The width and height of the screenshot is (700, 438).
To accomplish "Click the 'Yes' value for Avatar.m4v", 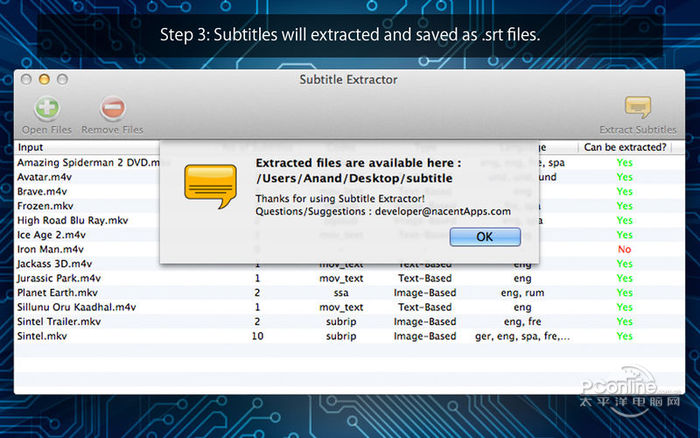I will [x=624, y=177].
